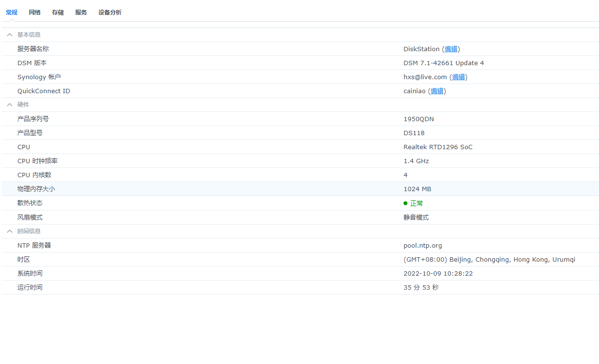Select the 物理内存大小 row label
The image size is (599, 364).
coord(36,189)
